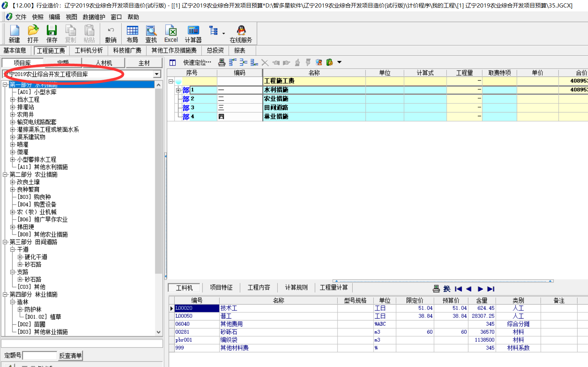588x367 pixels.
Task: Switch to 报表 tab
Action: pos(239,50)
